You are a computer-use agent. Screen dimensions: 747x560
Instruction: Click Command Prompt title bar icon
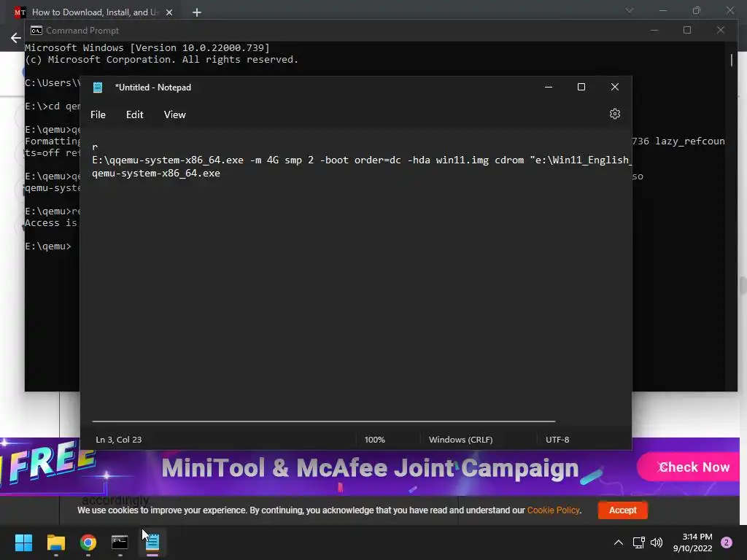pos(36,31)
